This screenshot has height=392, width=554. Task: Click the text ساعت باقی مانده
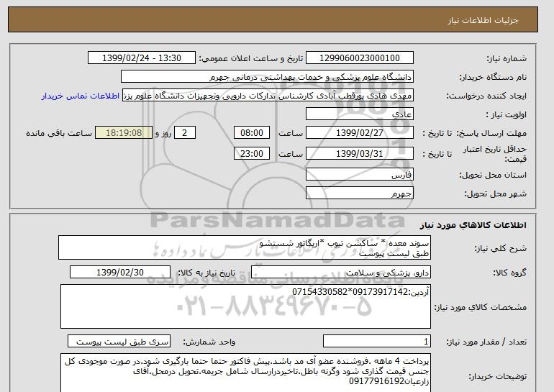coord(59,134)
